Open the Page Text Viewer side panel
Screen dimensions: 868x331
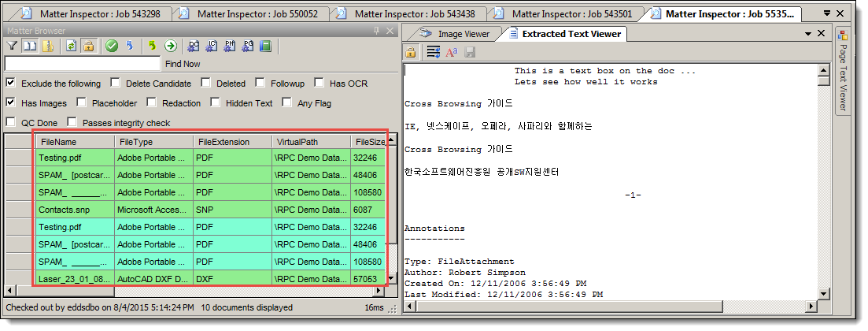[x=843, y=70]
